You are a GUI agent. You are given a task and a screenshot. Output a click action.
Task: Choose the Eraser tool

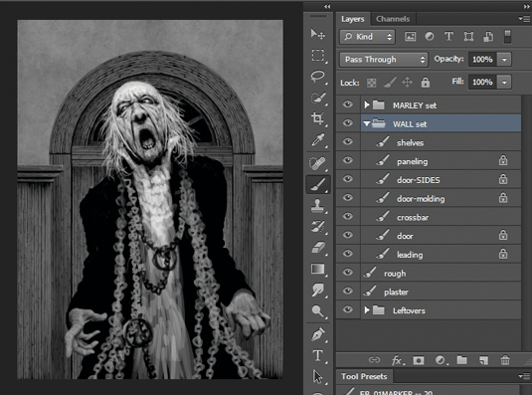pos(317,248)
